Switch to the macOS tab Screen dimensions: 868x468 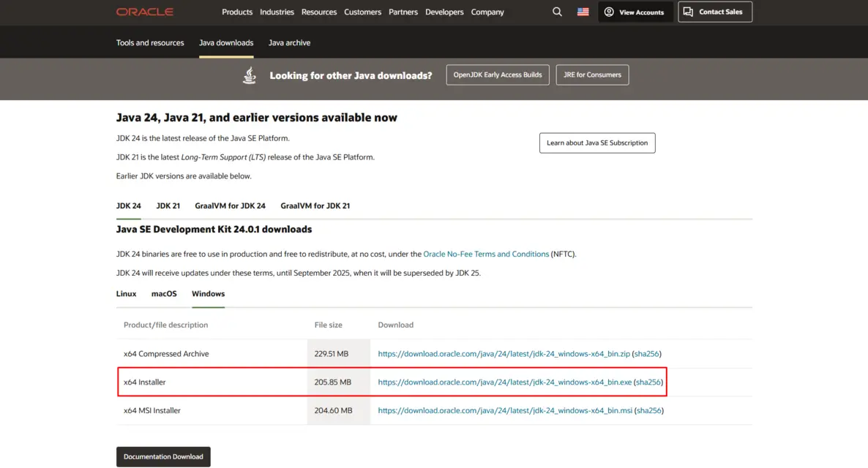[x=164, y=294]
